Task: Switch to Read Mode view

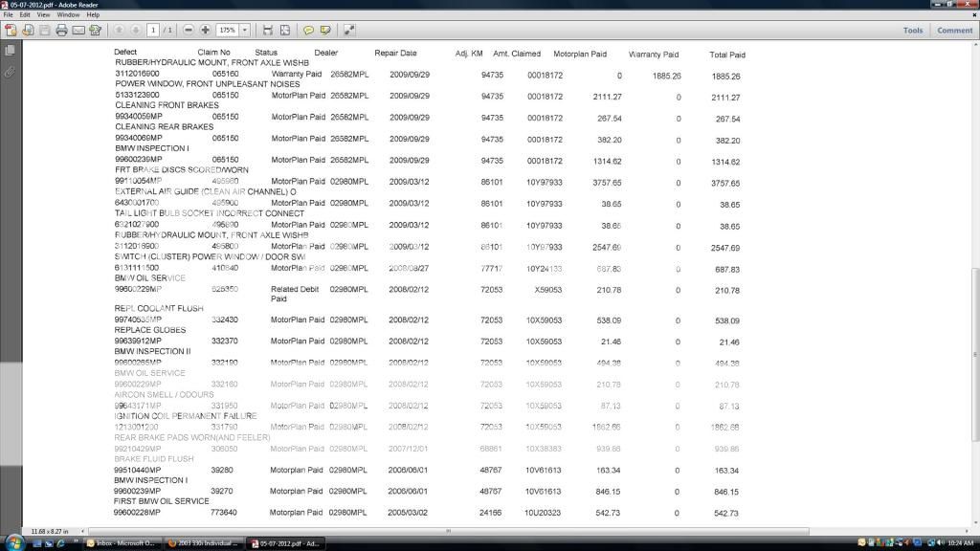Action: click(x=349, y=31)
